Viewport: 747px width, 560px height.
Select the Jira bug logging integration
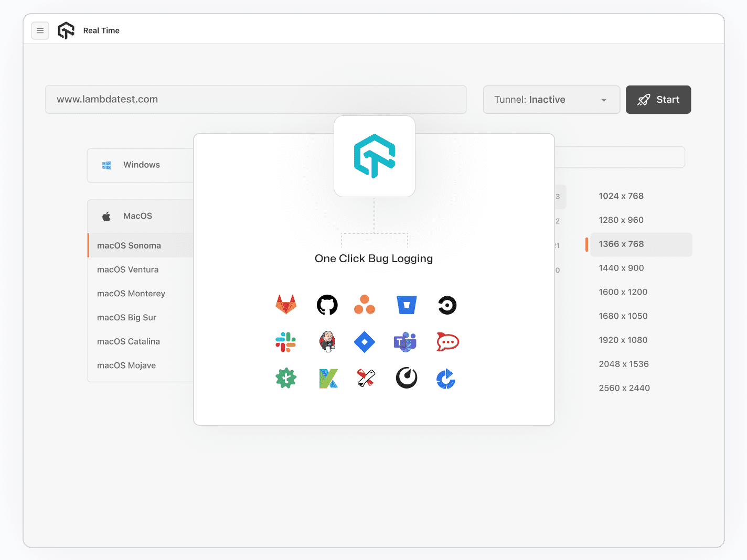pyautogui.click(x=365, y=341)
